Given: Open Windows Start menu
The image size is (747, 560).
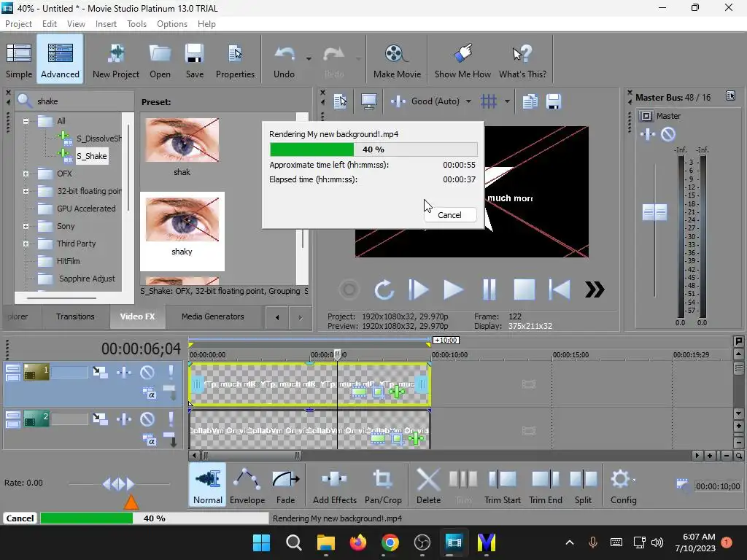Looking at the screenshot, I should (261, 542).
